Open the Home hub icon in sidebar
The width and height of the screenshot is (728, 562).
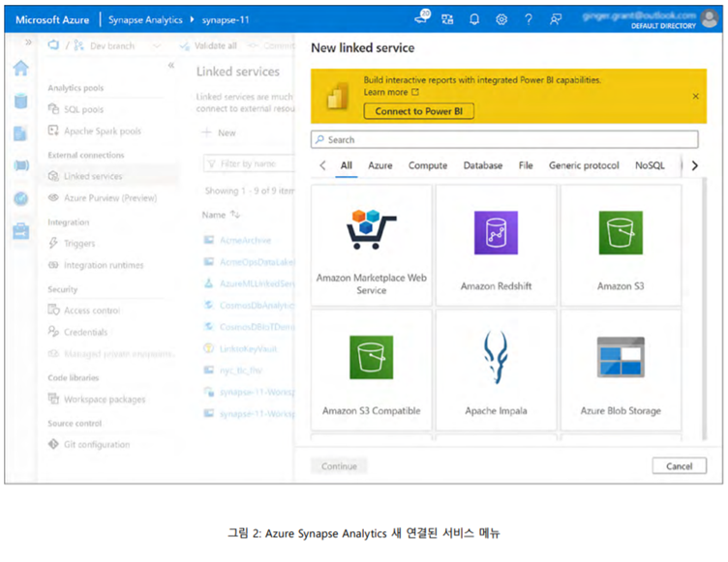tap(21, 69)
